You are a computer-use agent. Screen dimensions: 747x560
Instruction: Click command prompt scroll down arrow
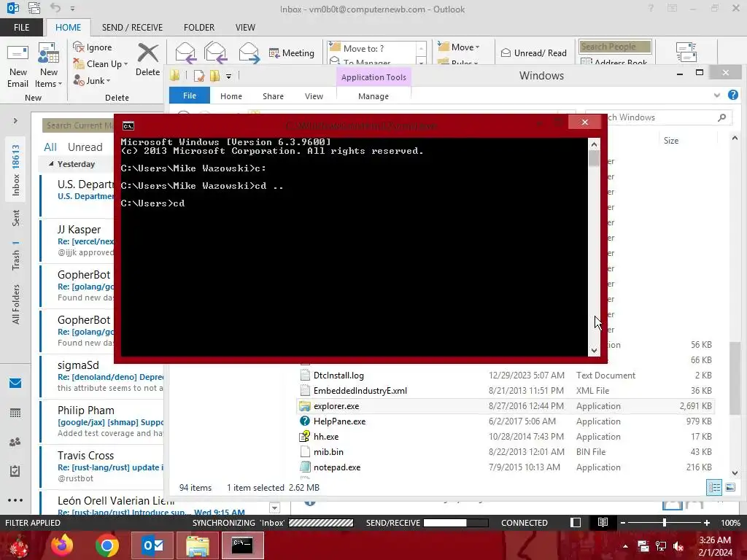click(594, 351)
